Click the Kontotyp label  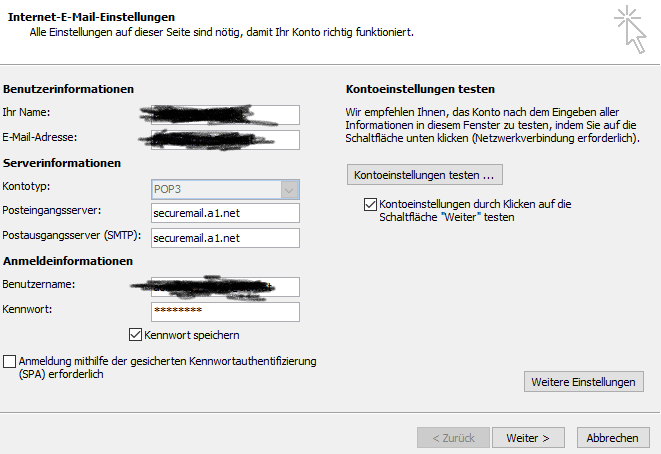26,186
